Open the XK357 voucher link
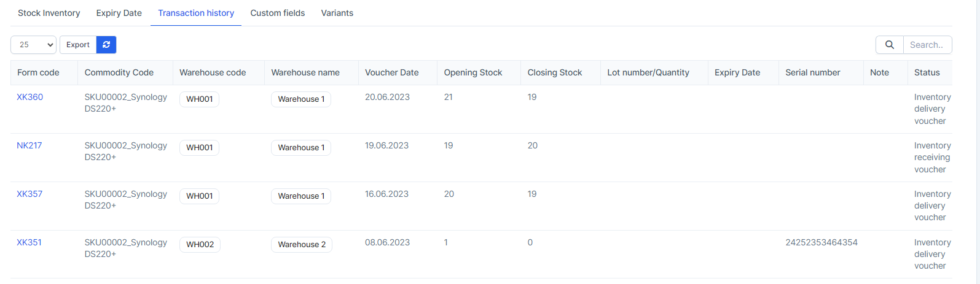 (x=29, y=194)
